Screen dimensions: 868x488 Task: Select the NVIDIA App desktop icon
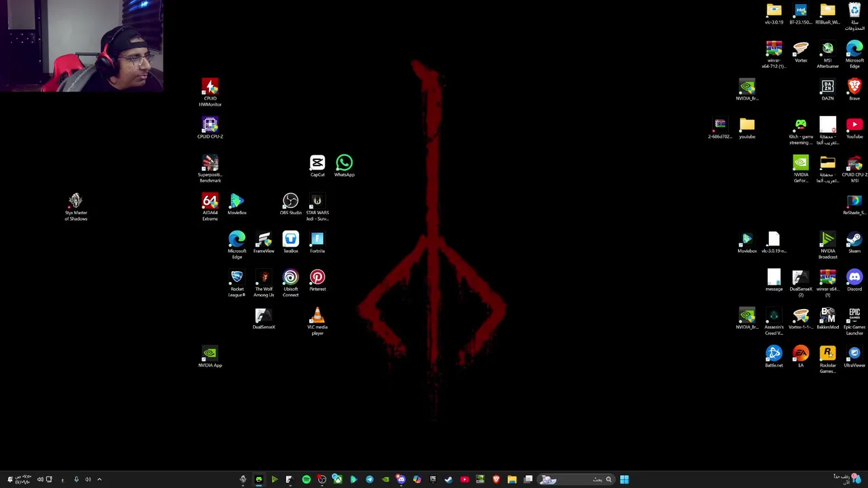[210, 357]
